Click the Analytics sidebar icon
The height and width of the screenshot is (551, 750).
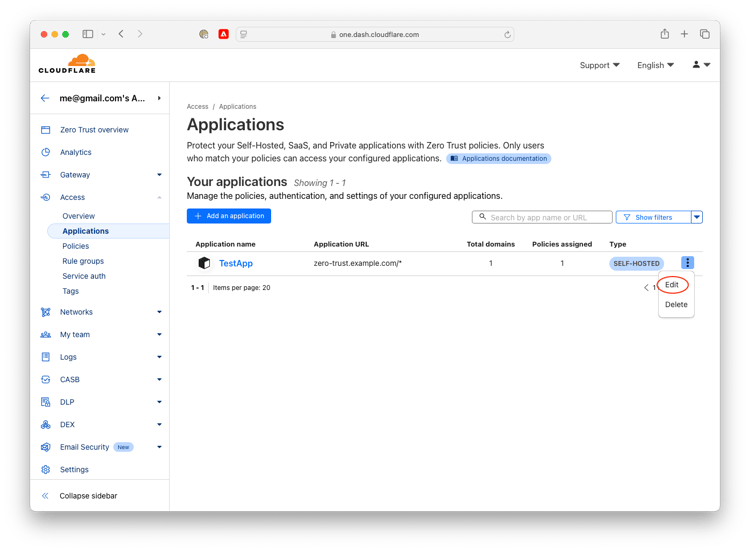tap(46, 153)
